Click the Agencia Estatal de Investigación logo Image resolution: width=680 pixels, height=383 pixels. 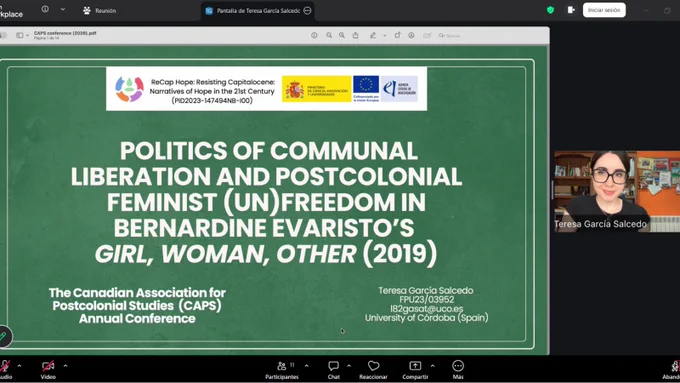tap(399, 88)
